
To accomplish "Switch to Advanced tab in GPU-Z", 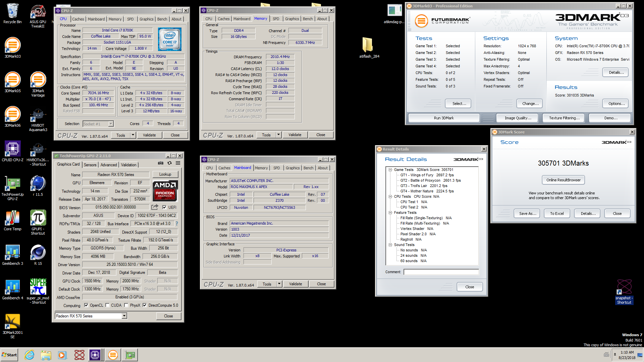I will pyautogui.click(x=109, y=165).
